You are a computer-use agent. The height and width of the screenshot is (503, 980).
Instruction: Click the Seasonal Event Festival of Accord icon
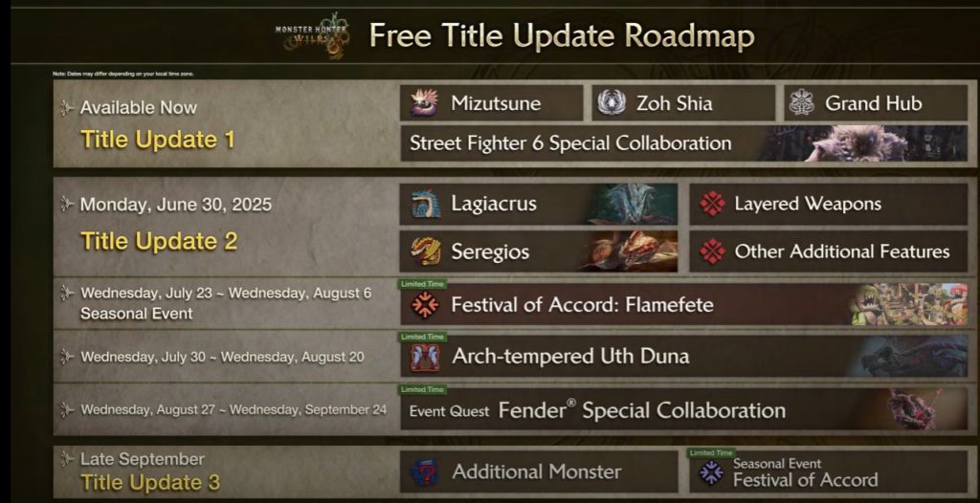tap(711, 472)
